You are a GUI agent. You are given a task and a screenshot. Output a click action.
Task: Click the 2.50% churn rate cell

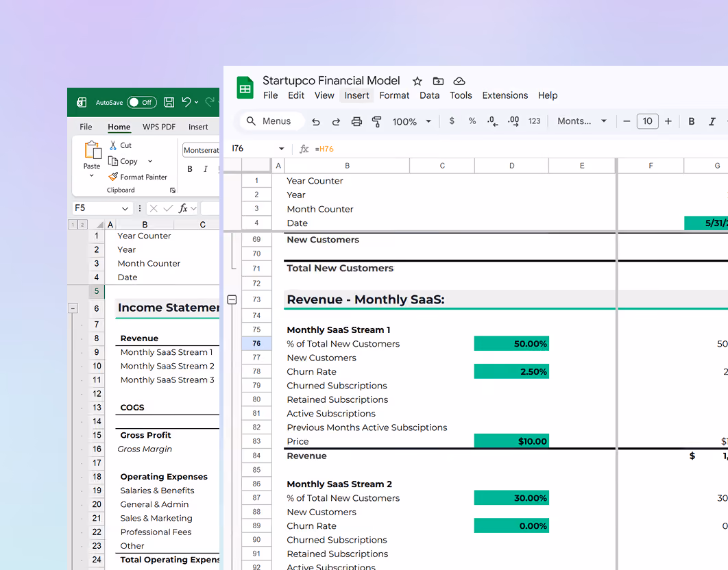click(511, 371)
